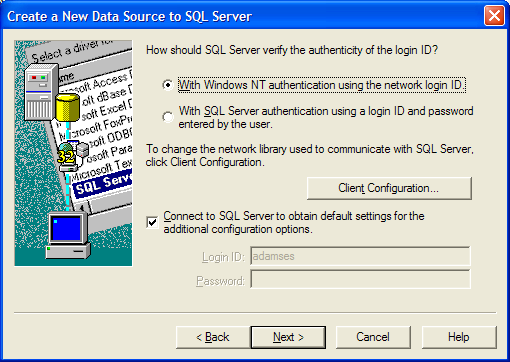Image resolution: width=510 pixels, height=362 pixels.
Task: Click the Login ID field containing adamses
Action: 360,256
